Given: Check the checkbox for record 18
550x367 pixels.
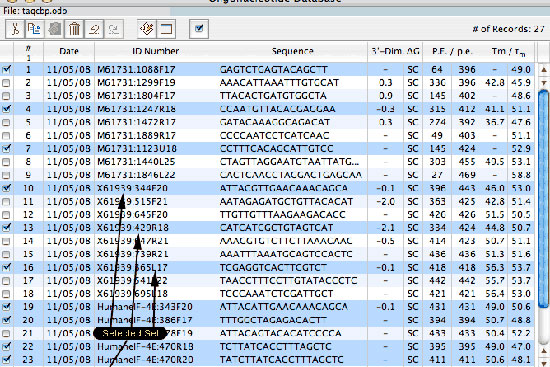Looking at the screenshot, I should 6,294.
